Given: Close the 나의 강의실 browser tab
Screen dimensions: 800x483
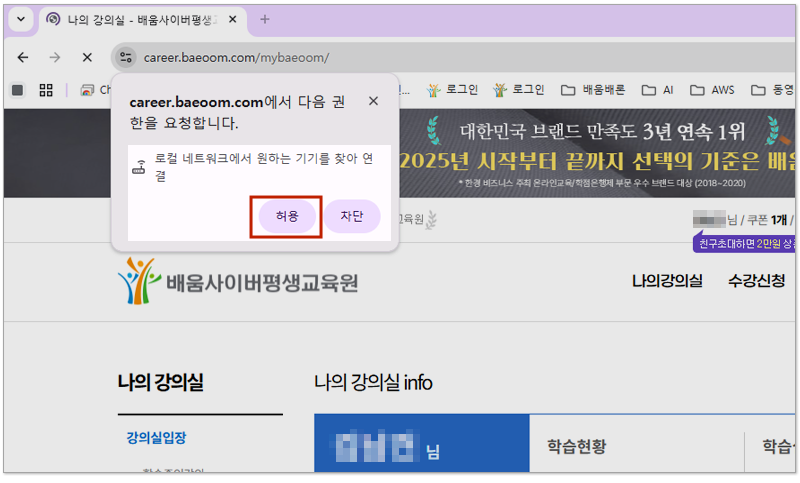Looking at the screenshot, I should (x=234, y=19).
